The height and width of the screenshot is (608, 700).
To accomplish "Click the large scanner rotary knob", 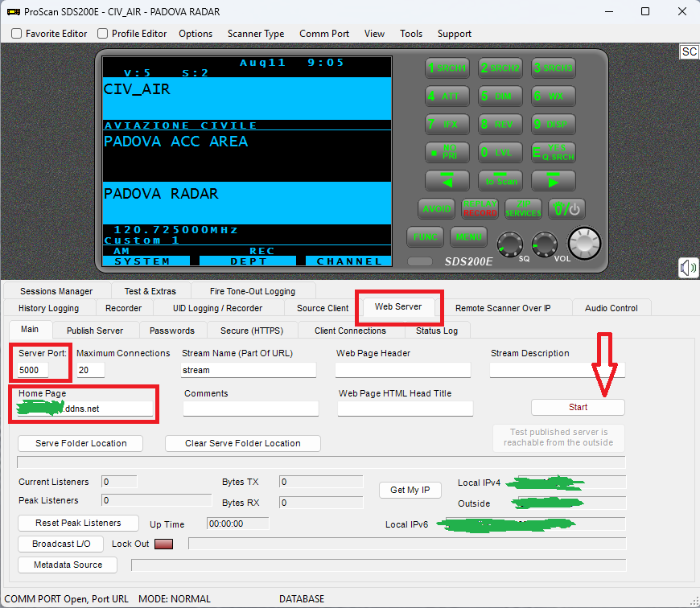I will coord(584,243).
